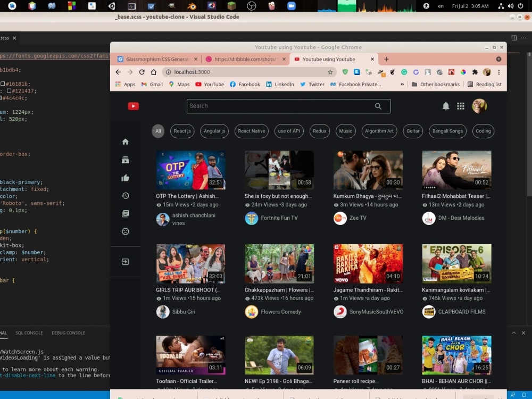Screen dimensions: 532x399
Task: Expand hidden bookmarks chevron
Action: click(x=402, y=84)
